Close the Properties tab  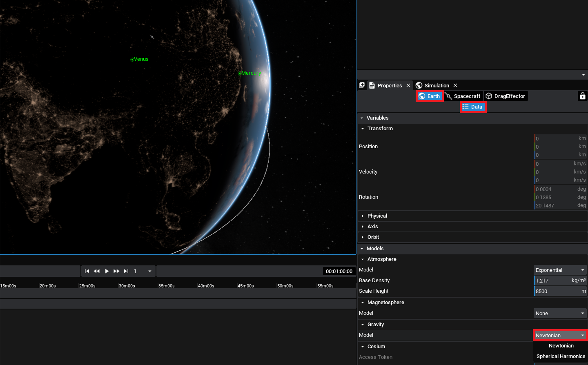(x=408, y=85)
